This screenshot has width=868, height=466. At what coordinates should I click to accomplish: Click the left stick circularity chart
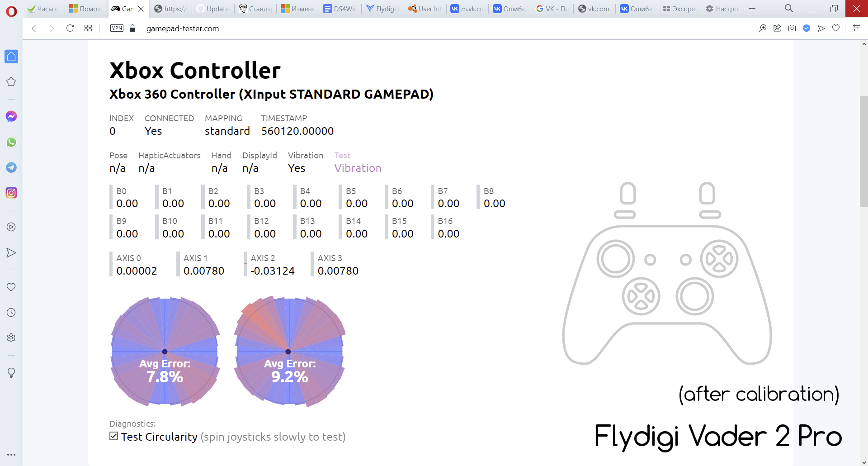[x=165, y=352]
